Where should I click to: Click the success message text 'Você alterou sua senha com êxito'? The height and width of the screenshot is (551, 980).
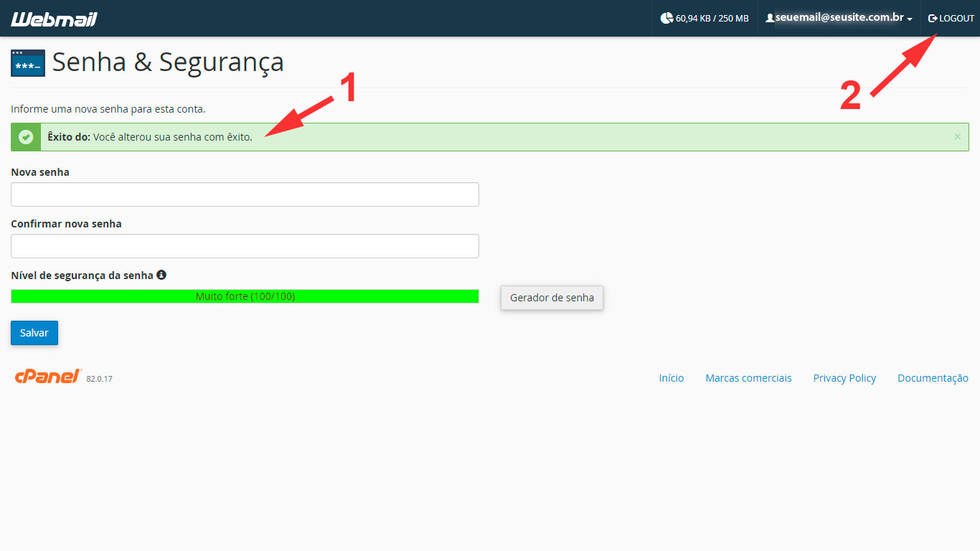173,137
